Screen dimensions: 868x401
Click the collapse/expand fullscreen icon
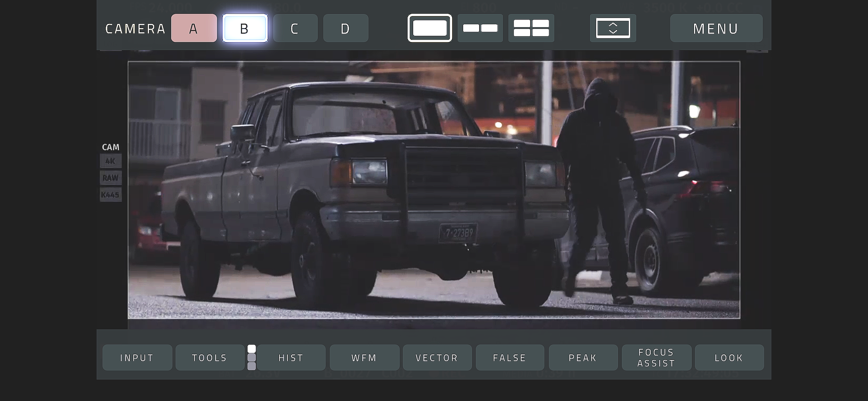click(613, 28)
